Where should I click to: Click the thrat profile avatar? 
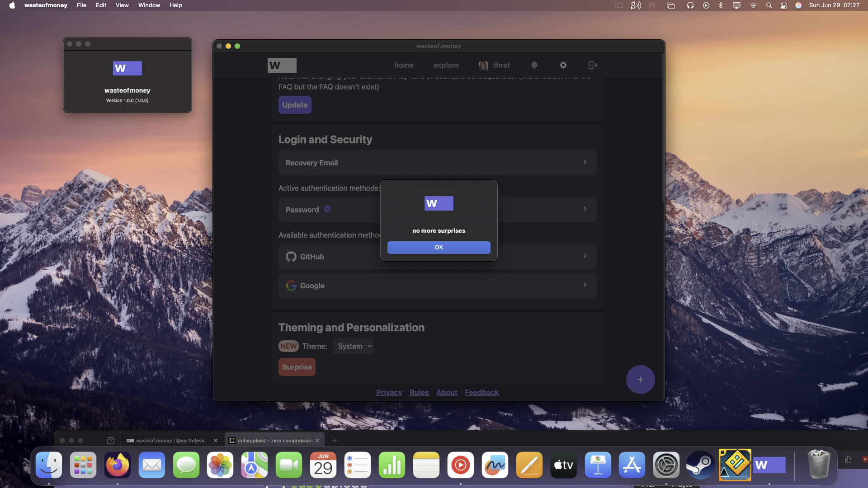tap(483, 66)
